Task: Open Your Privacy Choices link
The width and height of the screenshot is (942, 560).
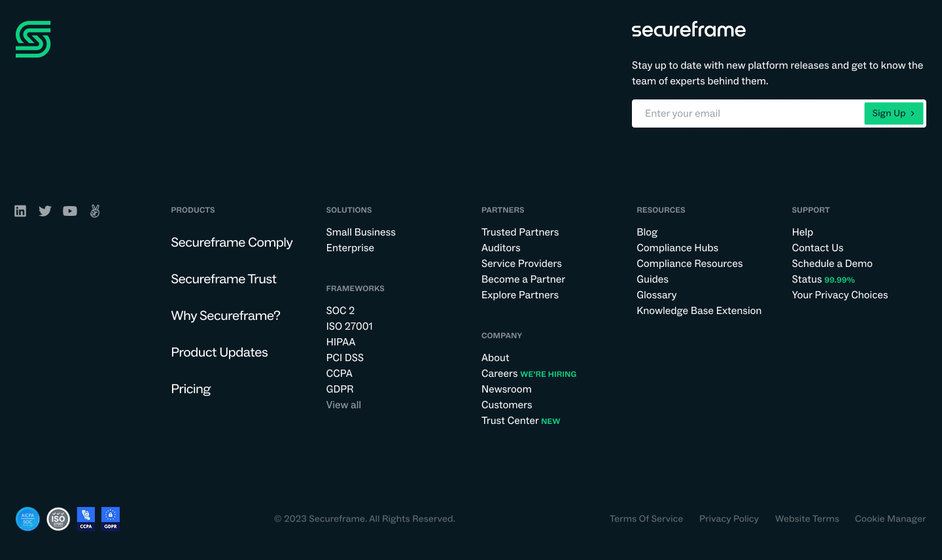Action: 840,295
